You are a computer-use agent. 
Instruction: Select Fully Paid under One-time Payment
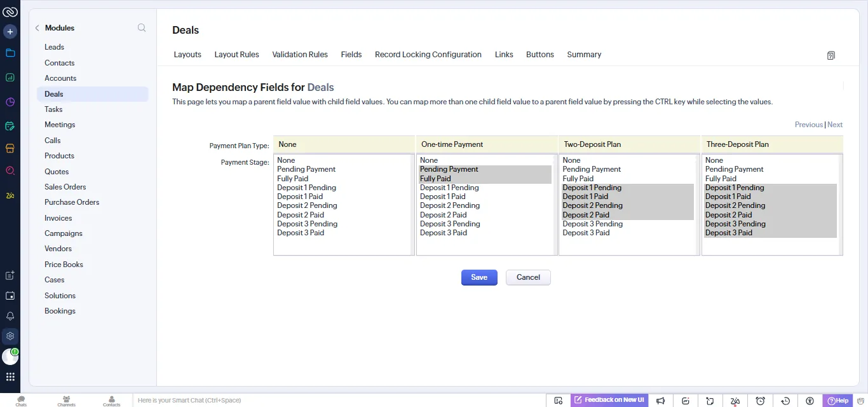[485, 179]
